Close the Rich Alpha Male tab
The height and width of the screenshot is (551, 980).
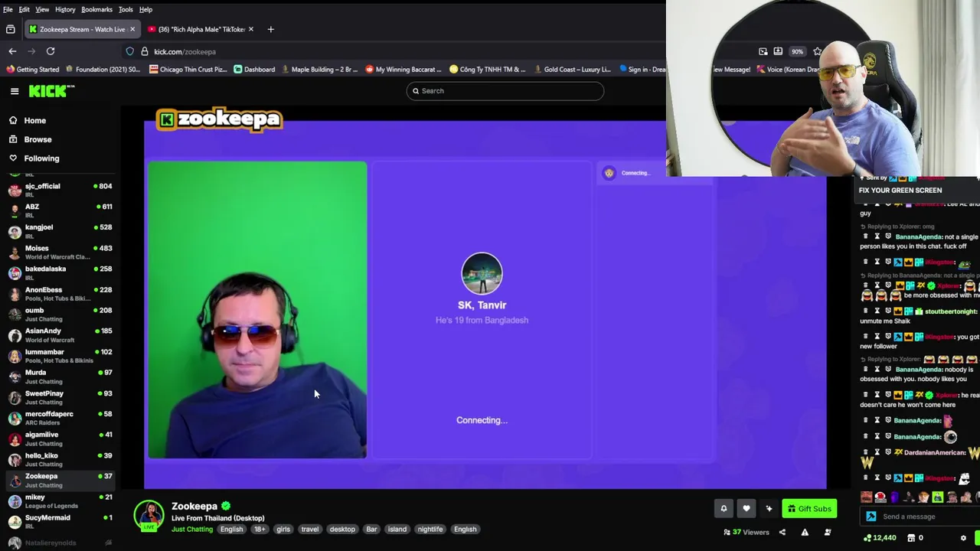251,29
